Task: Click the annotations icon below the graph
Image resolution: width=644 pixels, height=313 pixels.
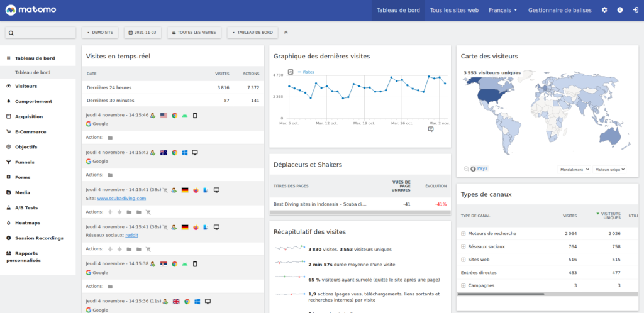Action: pyautogui.click(x=431, y=129)
